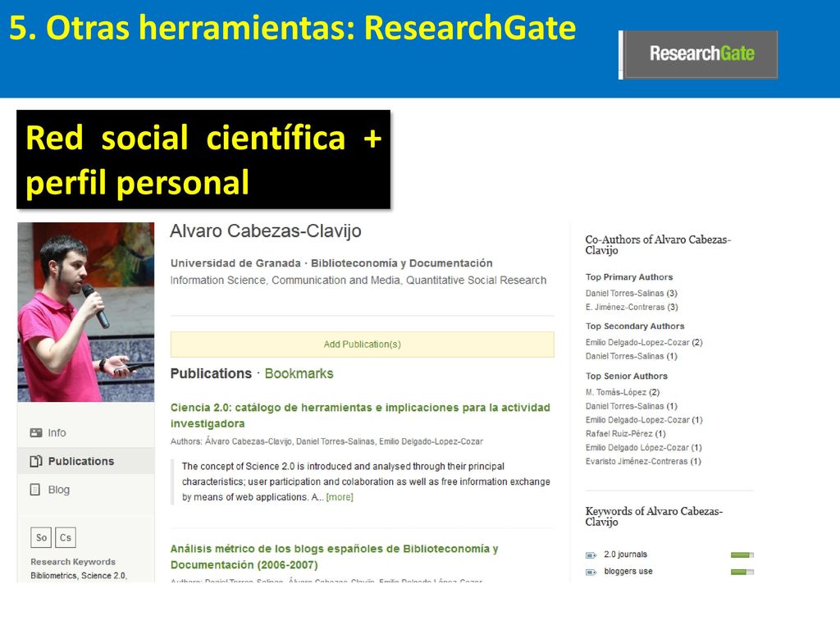Click the 2.0 journals keyword
Viewport: 840px width, 630px height.
pos(625,555)
